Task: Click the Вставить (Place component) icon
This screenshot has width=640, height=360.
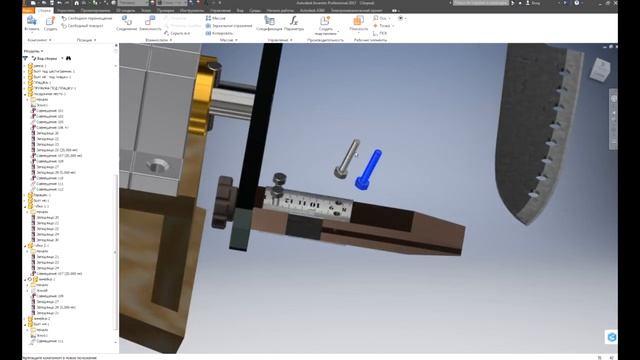Action: click(31, 23)
